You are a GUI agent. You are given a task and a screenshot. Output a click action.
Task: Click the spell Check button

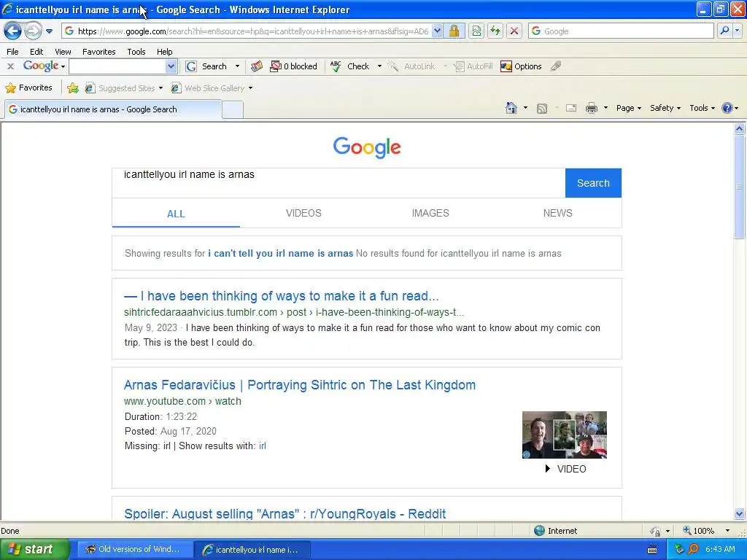click(350, 66)
